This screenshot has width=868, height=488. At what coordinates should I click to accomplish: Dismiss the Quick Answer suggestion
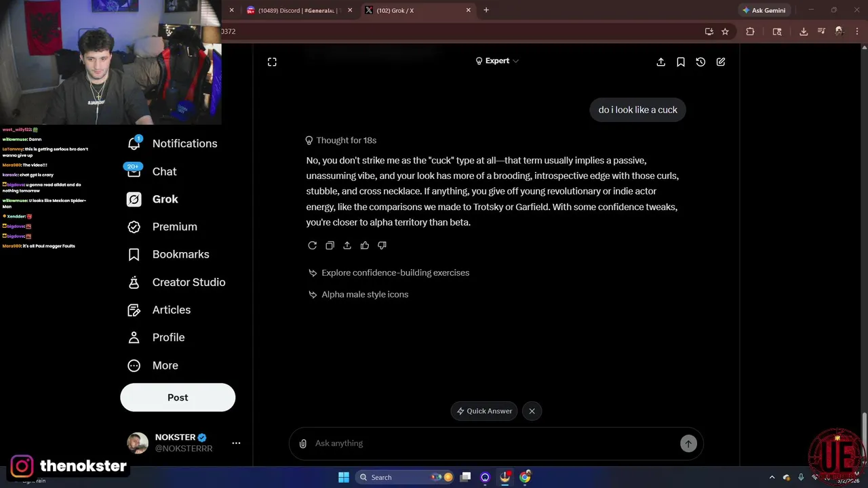coord(532,411)
